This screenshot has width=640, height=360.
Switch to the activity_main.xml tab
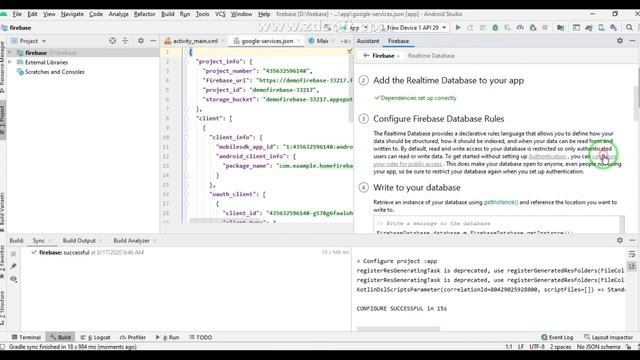click(195, 41)
